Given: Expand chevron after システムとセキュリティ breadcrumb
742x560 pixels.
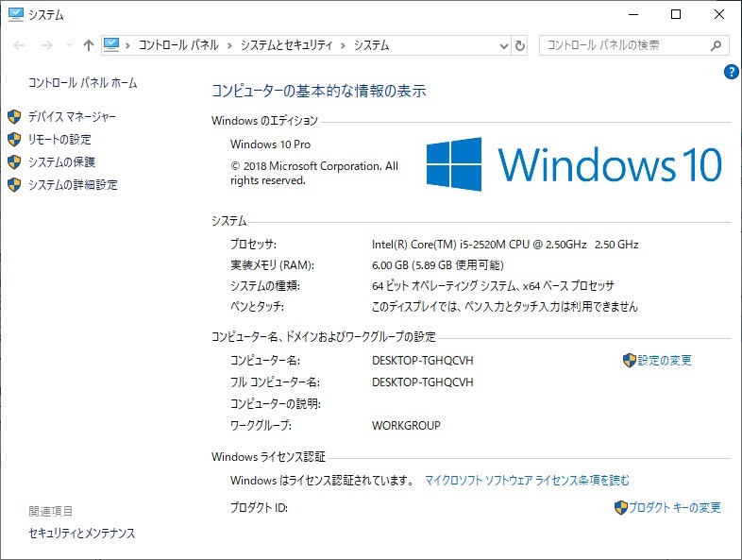Looking at the screenshot, I should [343, 46].
